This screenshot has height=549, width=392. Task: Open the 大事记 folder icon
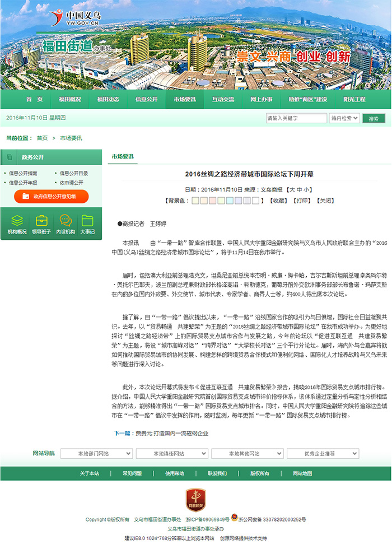click(87, 220)
